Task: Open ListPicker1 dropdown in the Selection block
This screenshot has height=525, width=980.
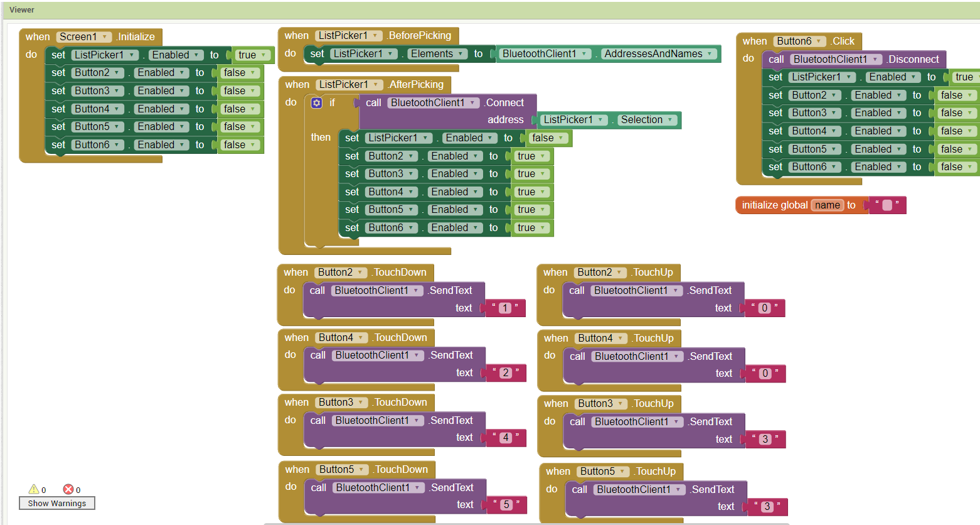Action: (574, 119)
